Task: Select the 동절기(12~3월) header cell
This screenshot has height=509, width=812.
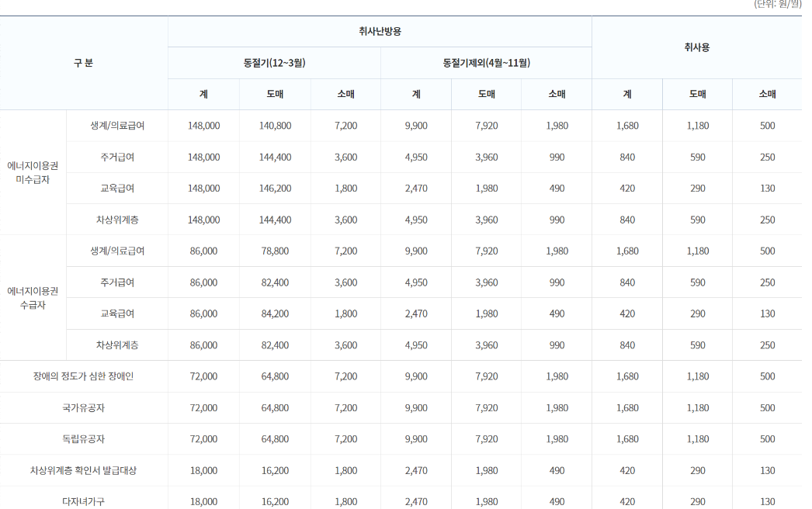Action: pos(273,63)
